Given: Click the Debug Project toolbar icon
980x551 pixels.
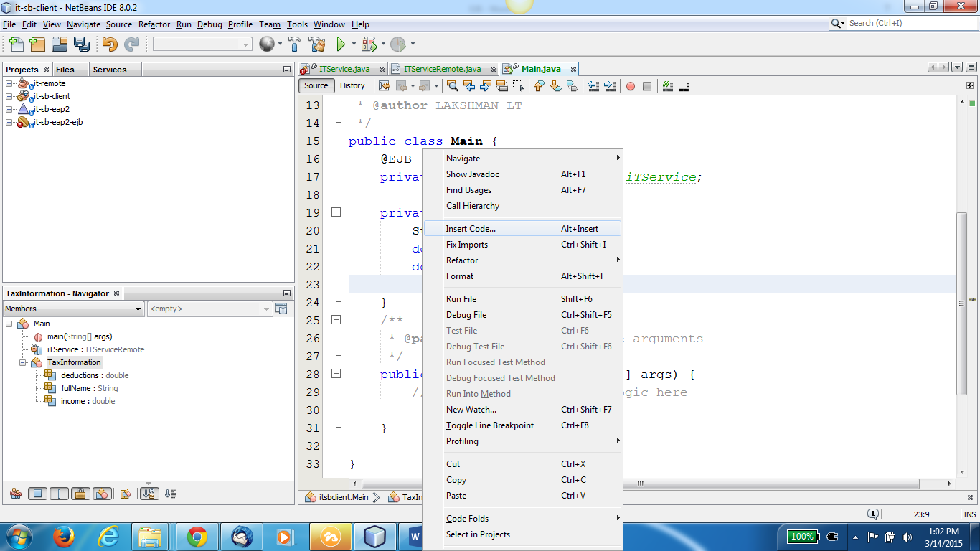Looking at the screenshot, I should [369, 44].
